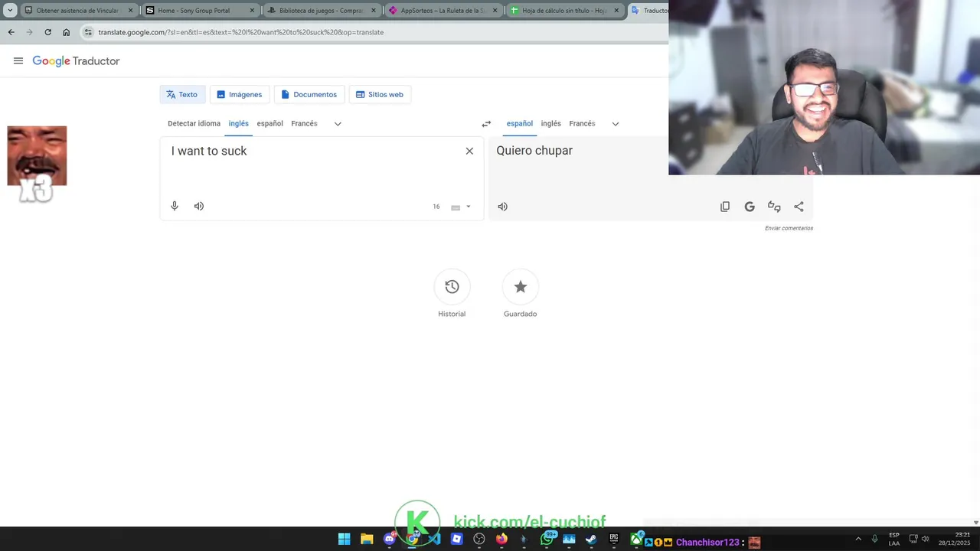Open Firefox from the taskbar
The image size is (980, 551).
(x=501, y=540)
